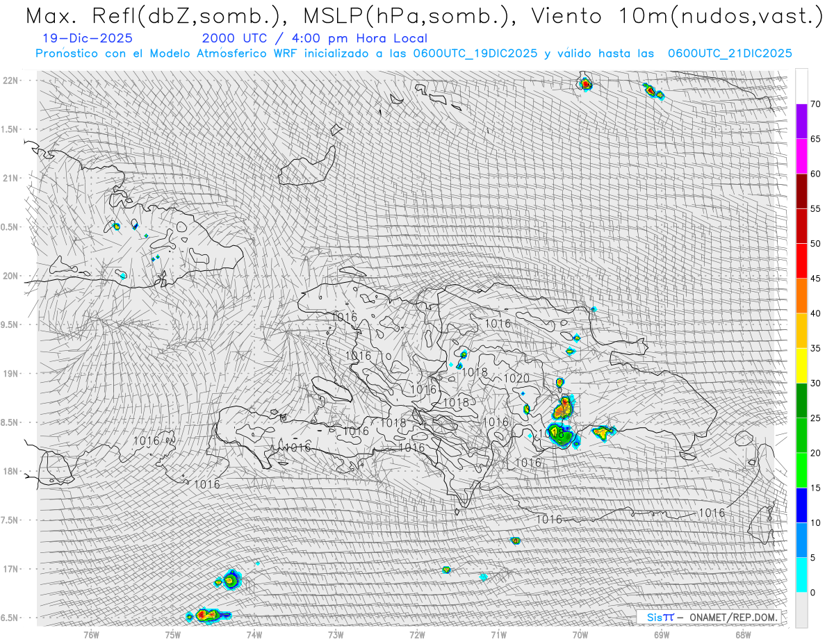Viewport: 834px width, 644px height.
Task: Pick the purple swatch between 65 and 70
Action: 801,122
